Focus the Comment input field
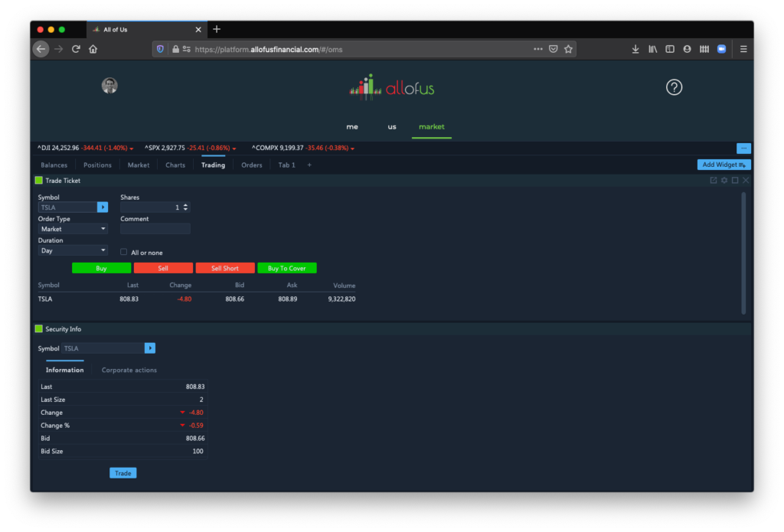This screenshot has width=784, height=532. [x=155, y=229]
